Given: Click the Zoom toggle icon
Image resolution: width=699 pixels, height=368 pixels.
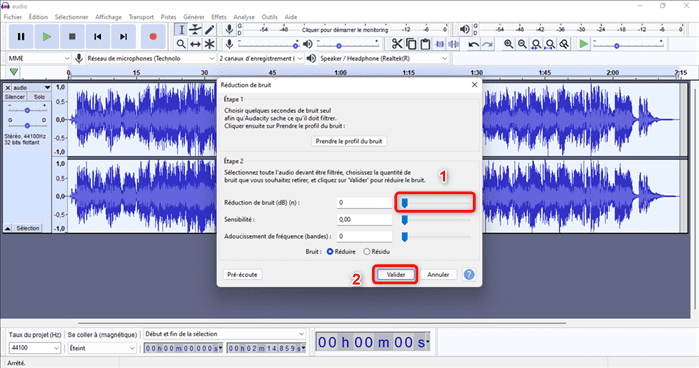Looking at the screenshot, I should 564,44.
